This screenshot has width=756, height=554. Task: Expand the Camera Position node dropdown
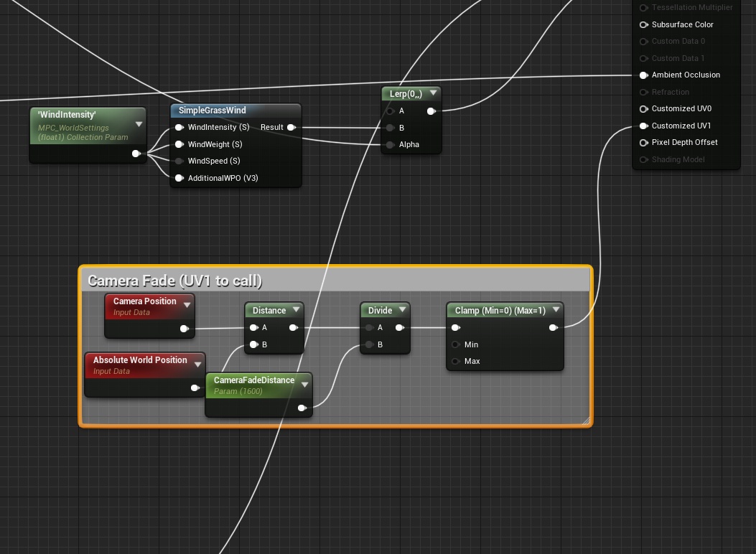(x=187, y=304)
